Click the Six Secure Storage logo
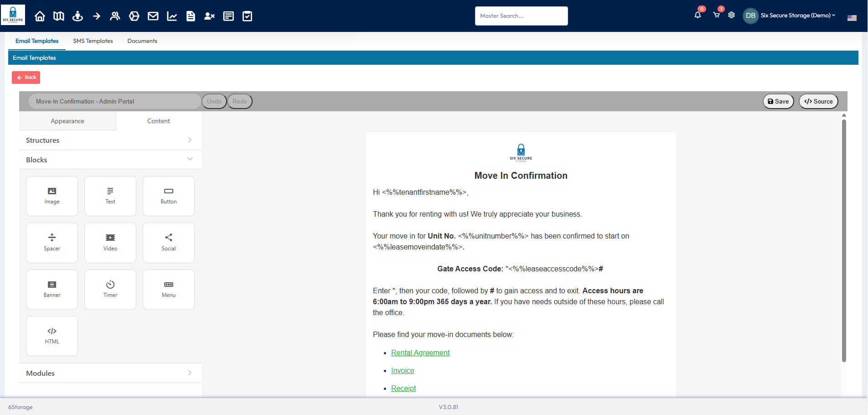The height and width of the screenshot is (415, 868). [13, 15]
